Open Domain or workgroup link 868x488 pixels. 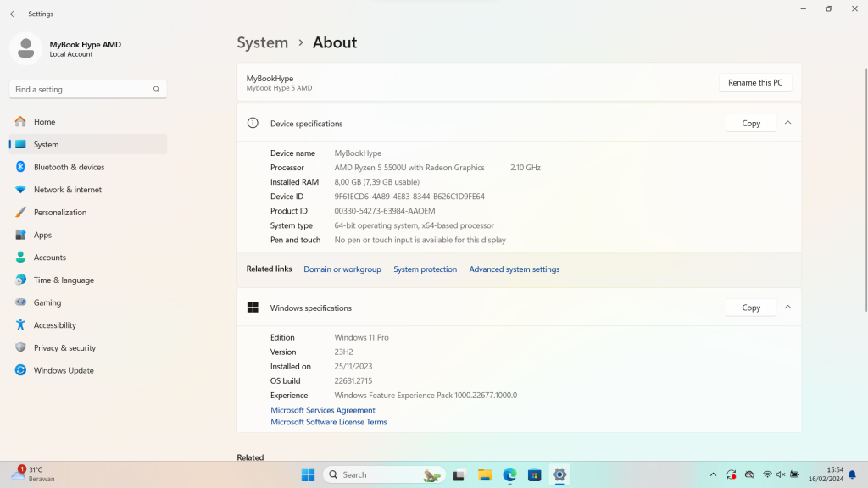pos(342,269)
